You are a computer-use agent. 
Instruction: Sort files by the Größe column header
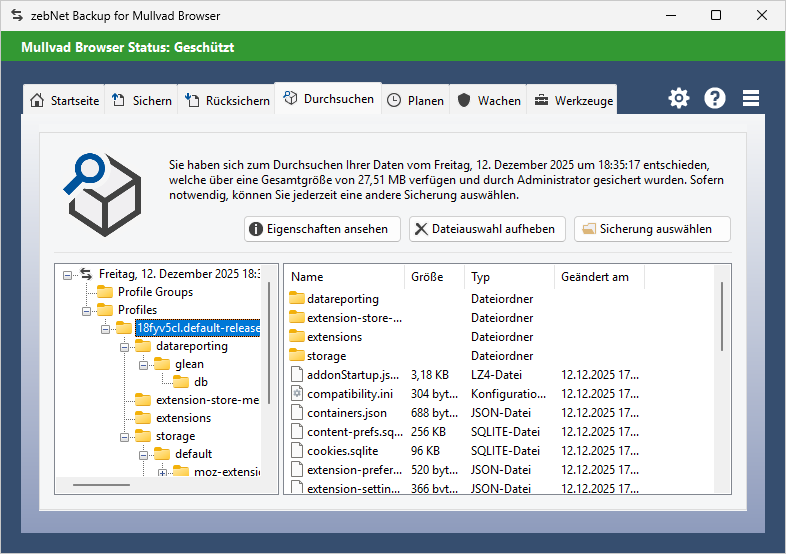[x=434, y=277]
